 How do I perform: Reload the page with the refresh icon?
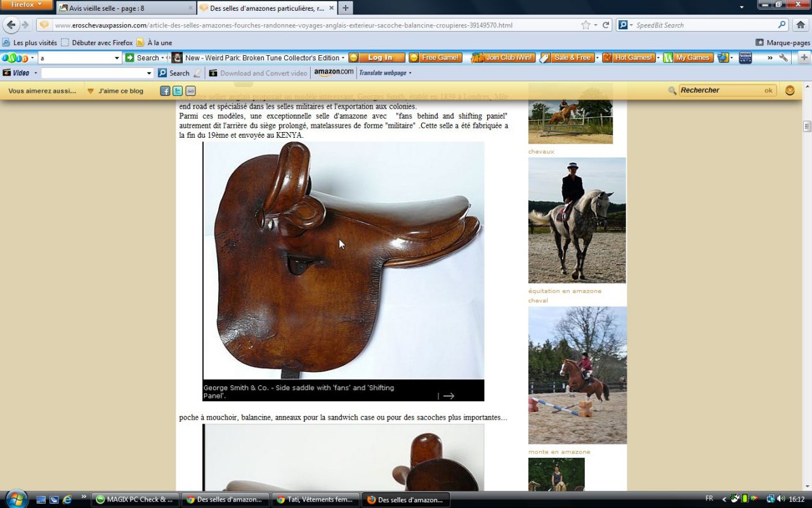(606, 25)
